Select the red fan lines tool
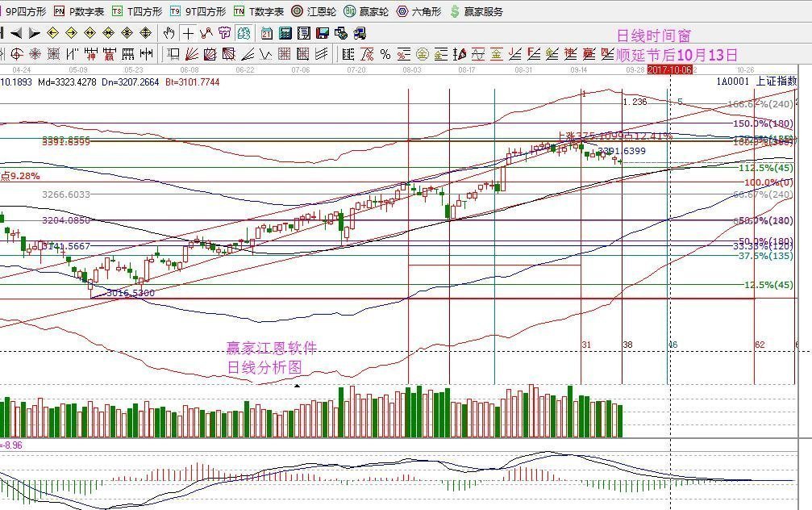The width and height of the screenshot is (812, 510). 192,54
